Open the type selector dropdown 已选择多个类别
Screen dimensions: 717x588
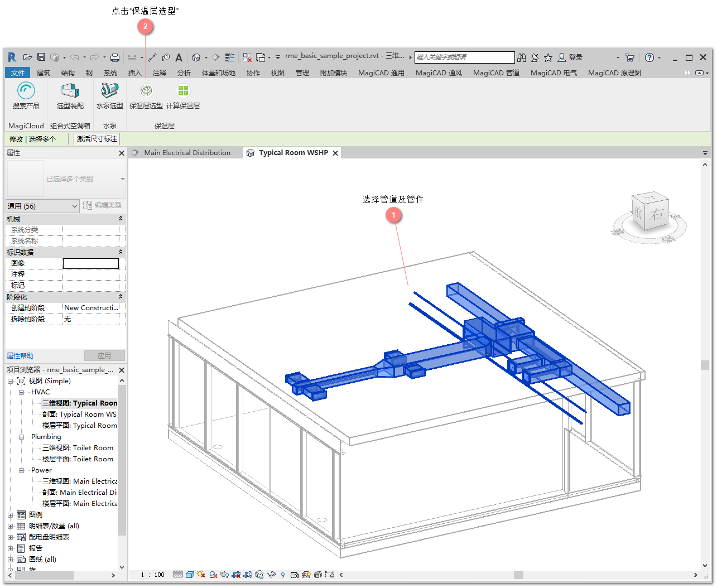[x=66, y=179]
